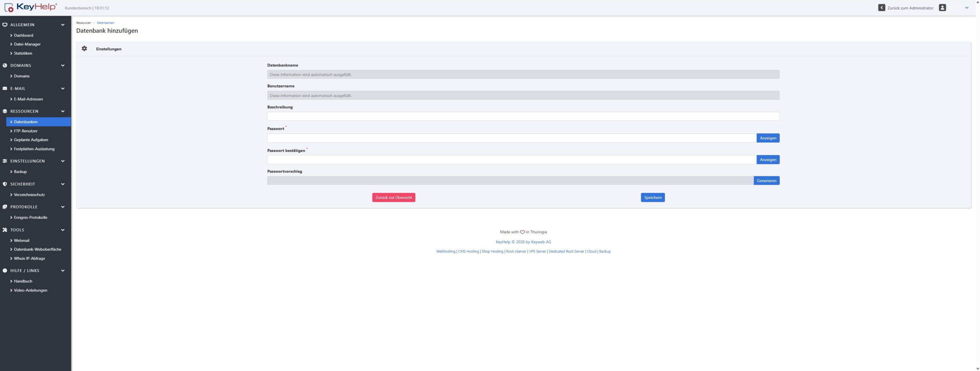Open Ereignis-Protokolle in sidebar
The image size is (980, 371).
click(x=31, y=217)
